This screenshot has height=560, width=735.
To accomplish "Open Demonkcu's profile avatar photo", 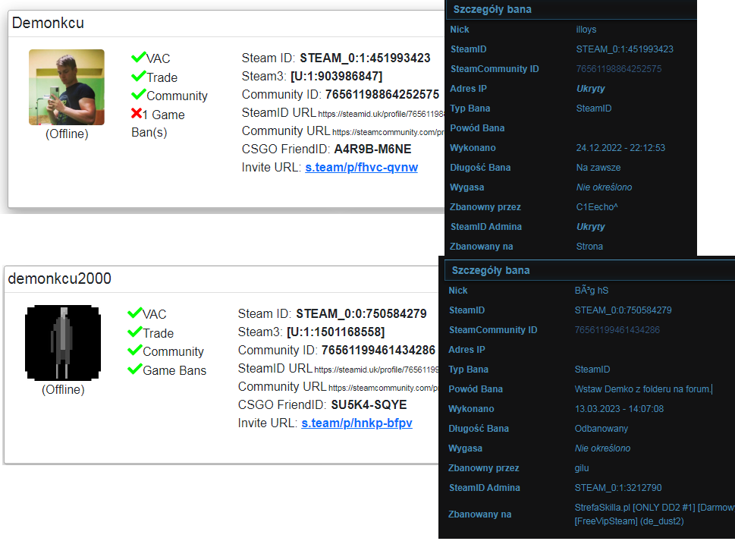I will [67, 87].
